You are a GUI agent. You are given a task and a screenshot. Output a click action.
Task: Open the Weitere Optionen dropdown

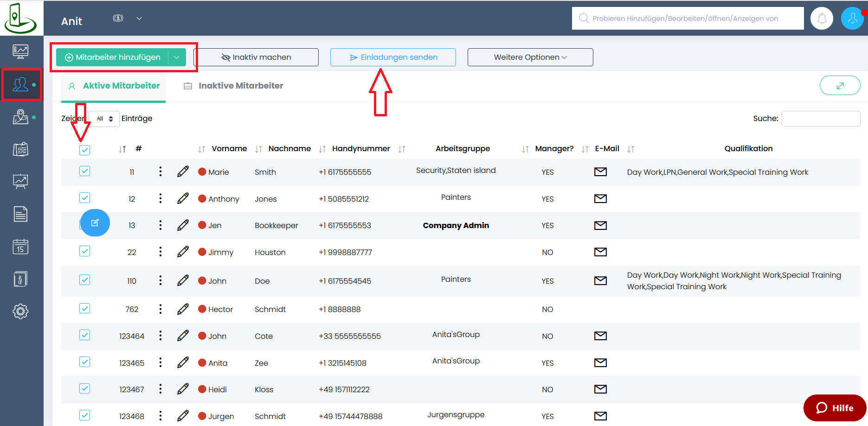click(x=530, y=57)
